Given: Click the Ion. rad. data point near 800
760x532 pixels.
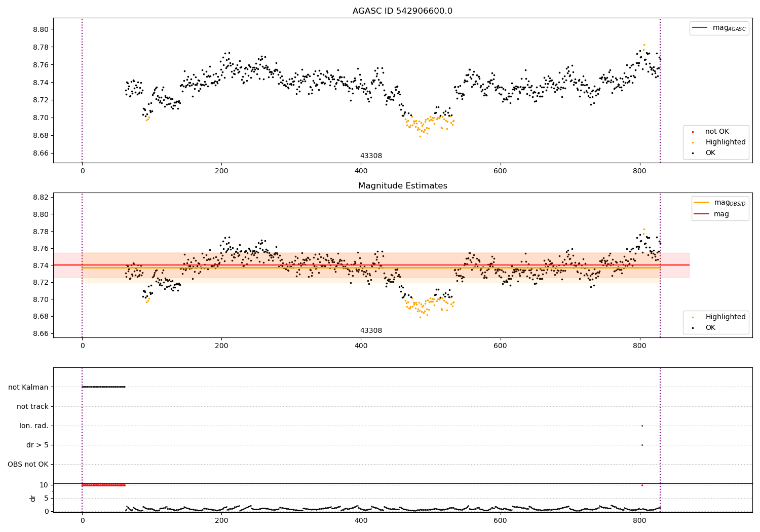Looking at the screenshot, I should click(x=642, y=426).
